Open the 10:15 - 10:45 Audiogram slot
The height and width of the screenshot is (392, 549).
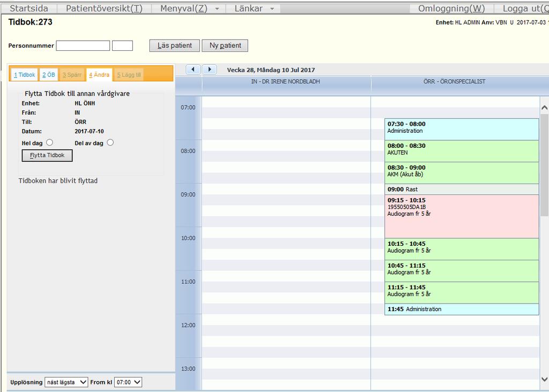(462, 249)
